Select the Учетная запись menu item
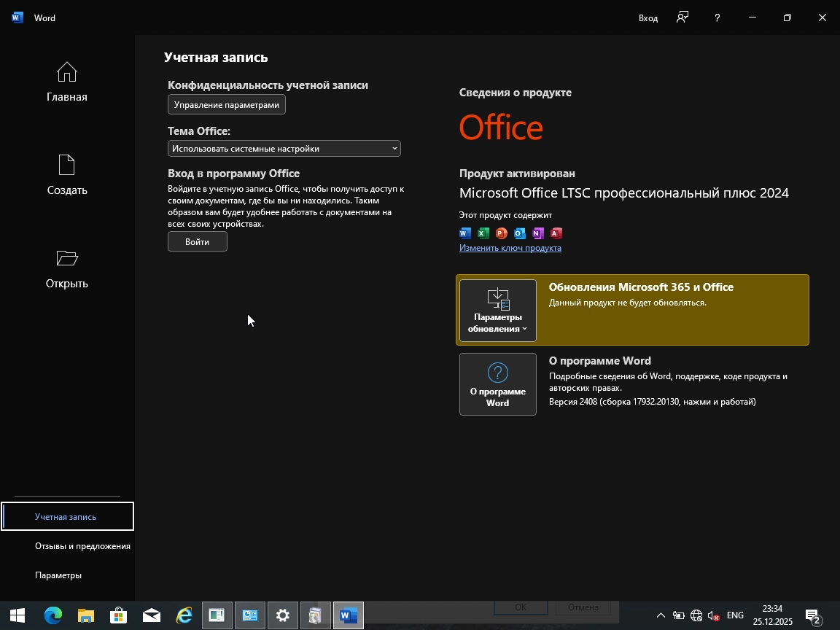Image resolution: width=840 pixels, height=630 pixels. pyautogui.click(x=66, y=517)
